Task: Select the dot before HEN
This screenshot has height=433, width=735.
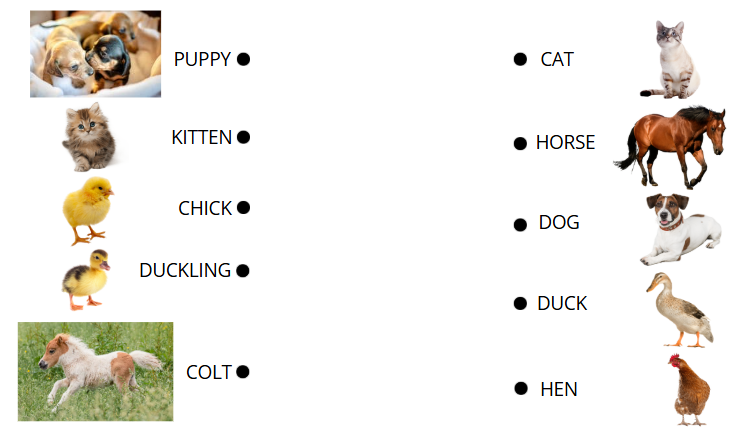Action: coord(521,388)
